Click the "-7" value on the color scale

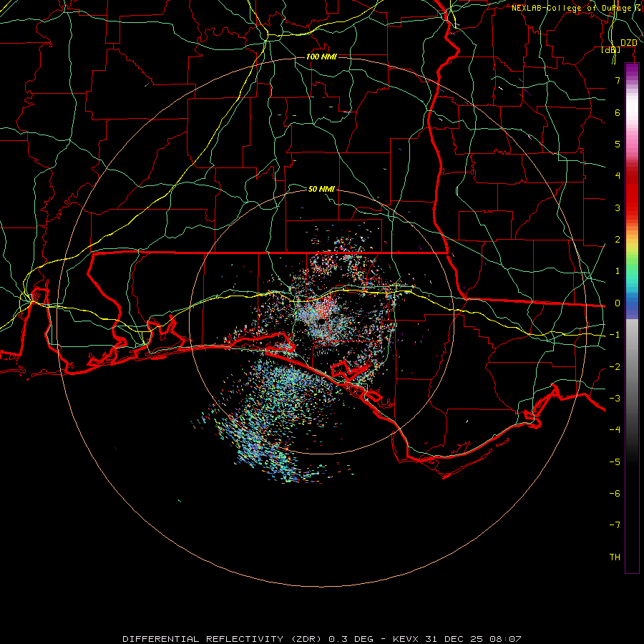615,525
